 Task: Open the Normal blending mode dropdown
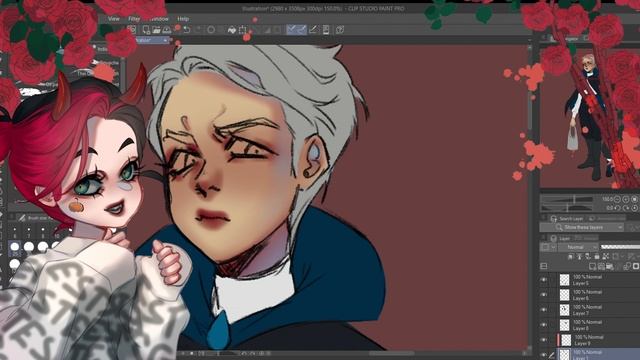click(x=578, y=247)
